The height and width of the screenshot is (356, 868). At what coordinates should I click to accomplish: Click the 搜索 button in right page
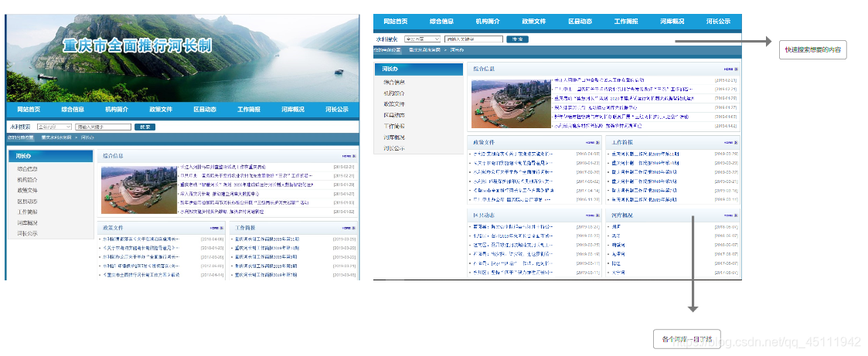[518, 39]
